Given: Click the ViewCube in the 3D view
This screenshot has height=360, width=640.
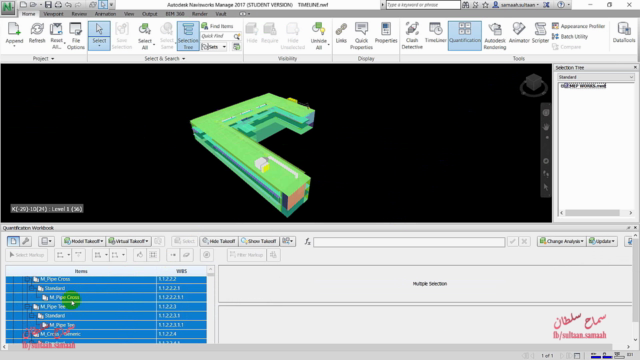Looking at the screenshot, I should [533, 84].
